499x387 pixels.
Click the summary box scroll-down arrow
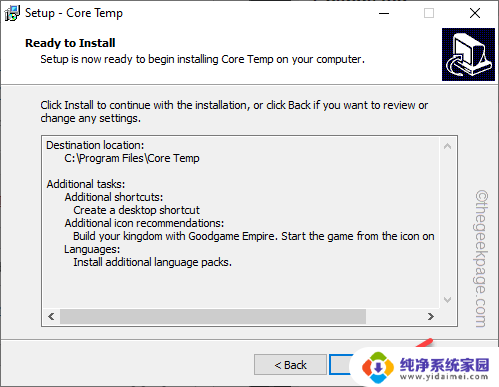click(448, 300)
